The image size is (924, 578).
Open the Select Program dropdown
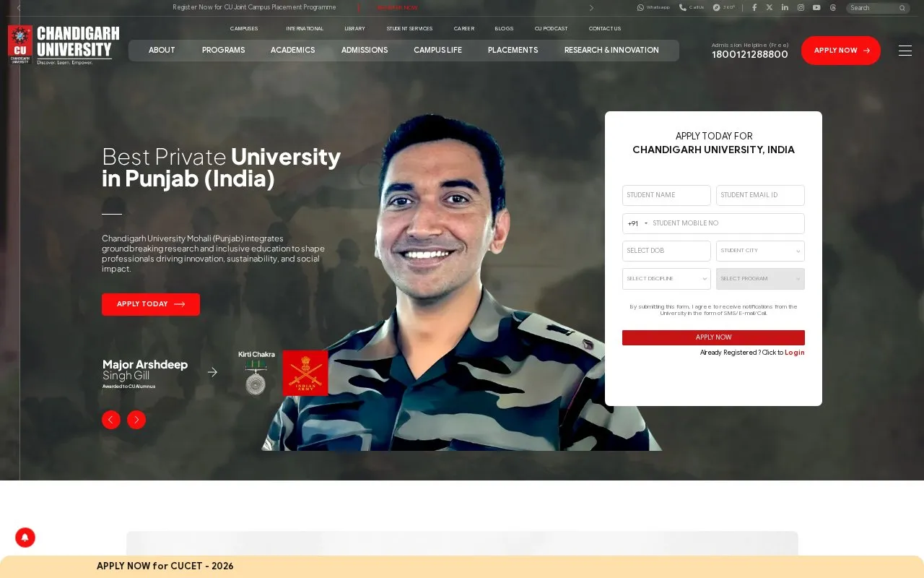tap(760, 279)
